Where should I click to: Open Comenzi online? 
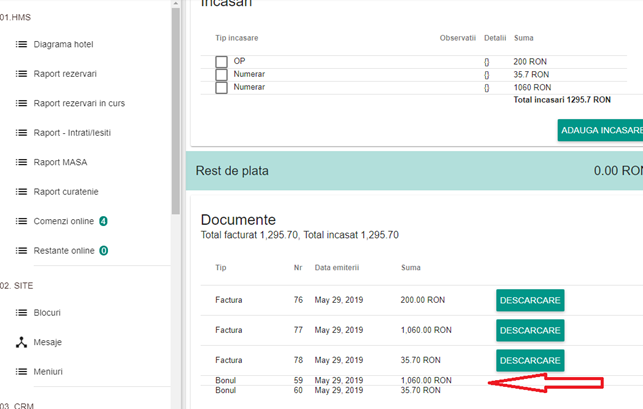(x=64, y=221)
